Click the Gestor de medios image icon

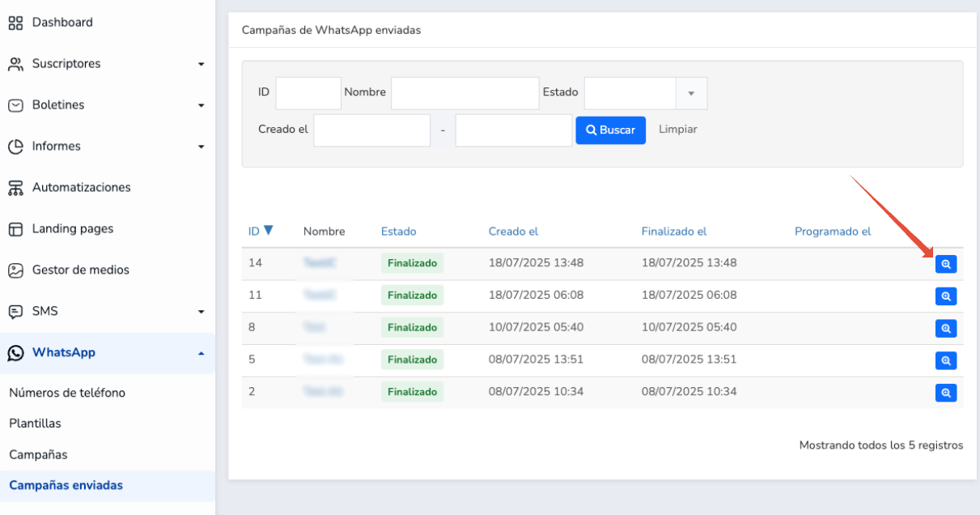(x=15, y=270)
